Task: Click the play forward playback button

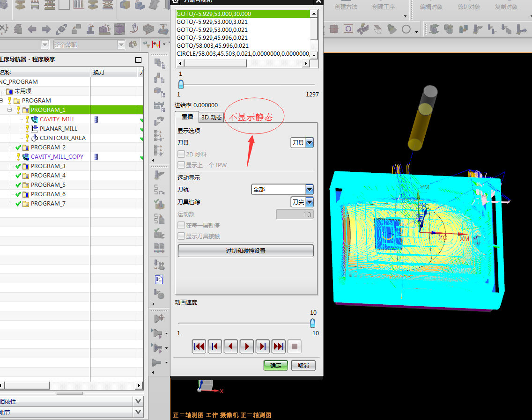Action: [247, 346]
